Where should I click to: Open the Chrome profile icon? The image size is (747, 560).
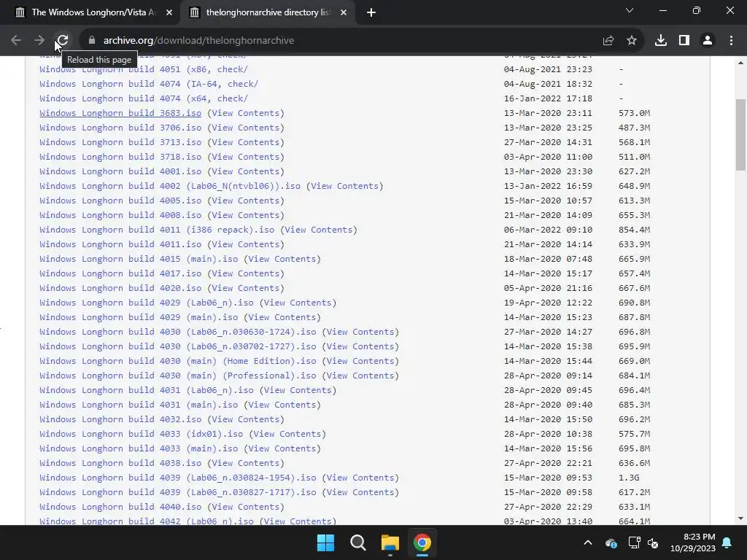708,41
